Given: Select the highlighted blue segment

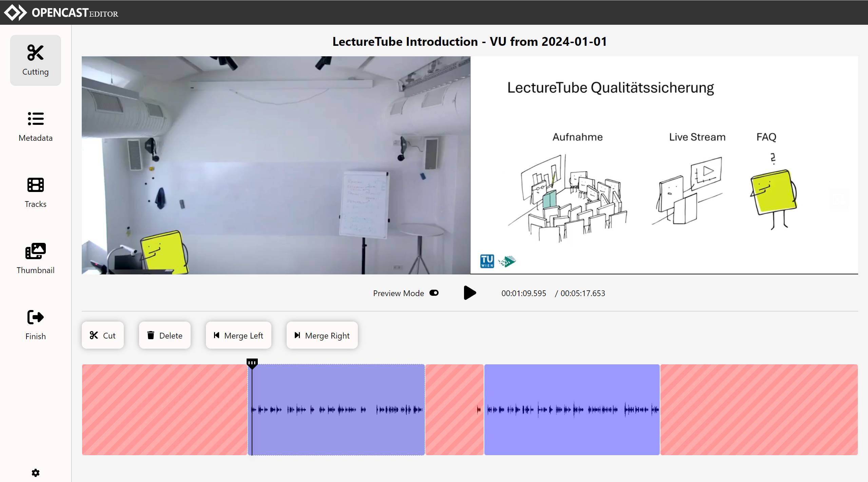Looking at the screenshot, I should (x=336, y=410).
